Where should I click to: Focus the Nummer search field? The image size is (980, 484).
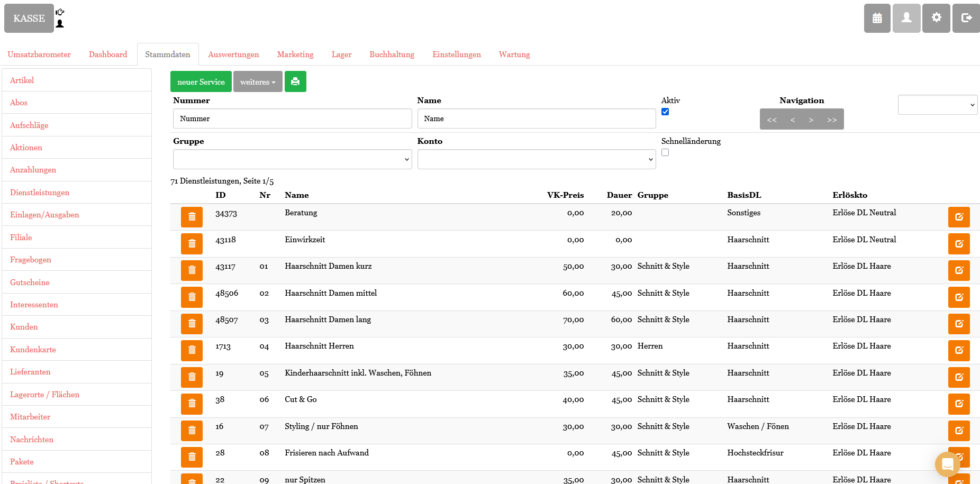click(292, 118)
